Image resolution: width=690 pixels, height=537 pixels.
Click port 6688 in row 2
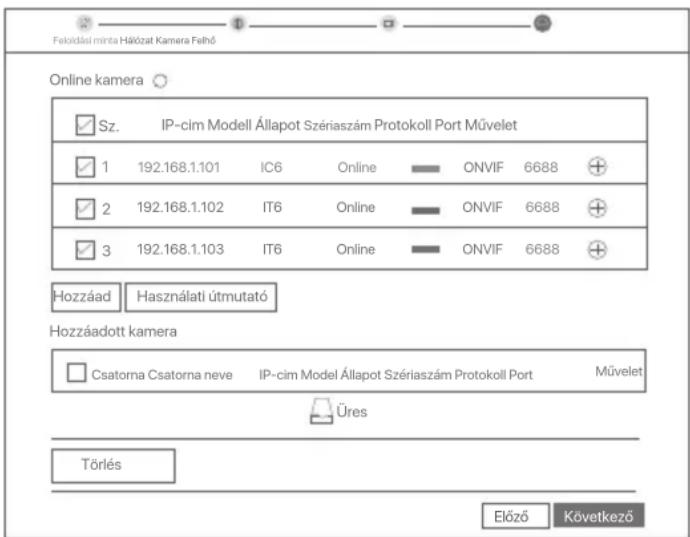pos(542,207)
